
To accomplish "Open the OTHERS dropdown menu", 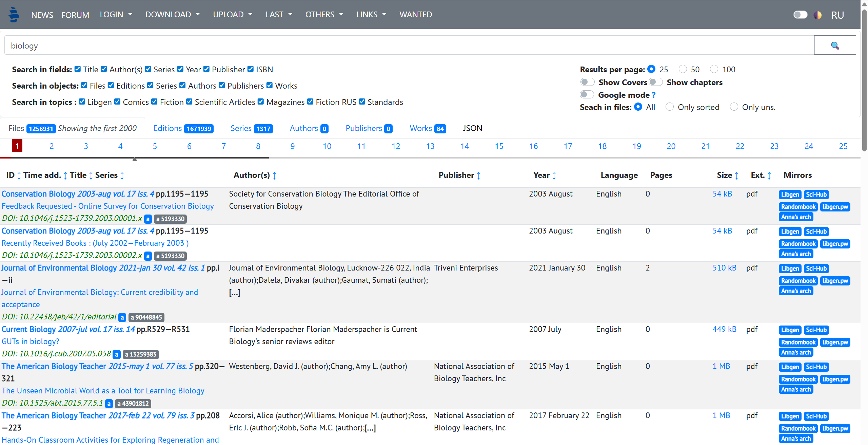I will point(324,15).
